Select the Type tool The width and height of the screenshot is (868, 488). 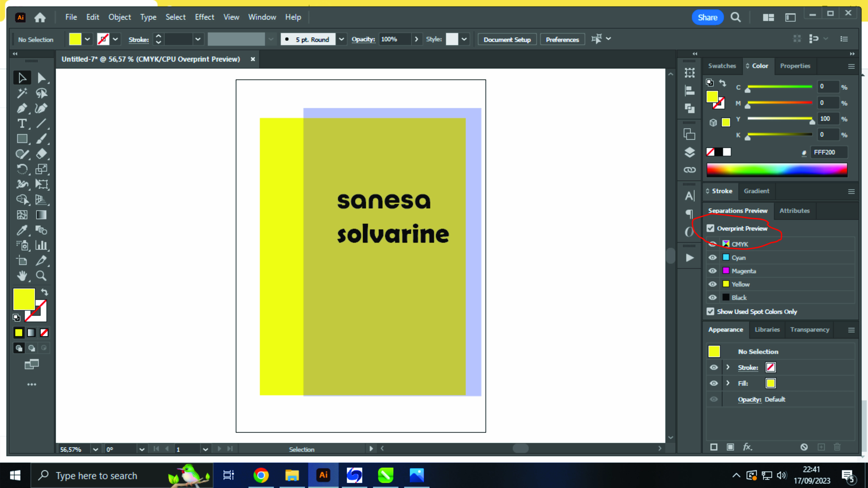[x=22, y=124]
